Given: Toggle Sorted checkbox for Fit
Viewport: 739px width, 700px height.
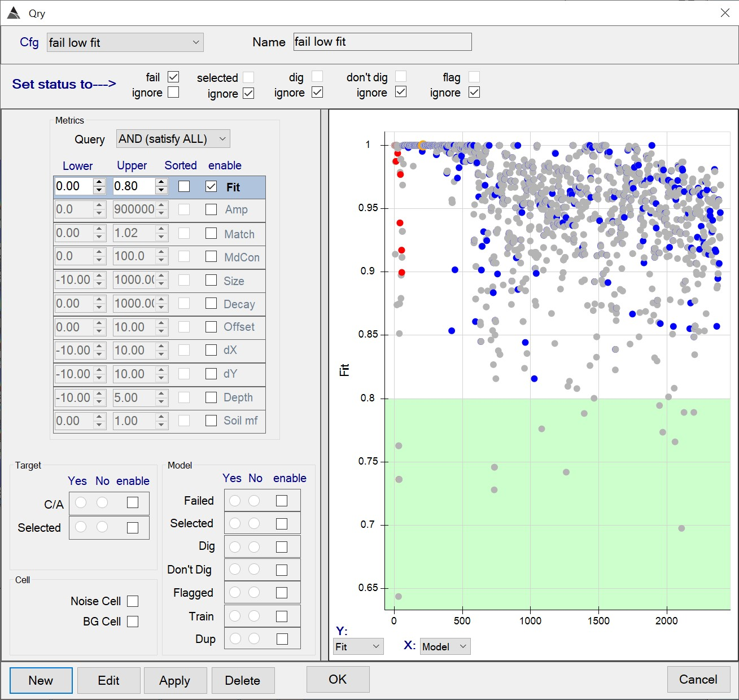Looking at the screenshot, I should pos(184,186).
